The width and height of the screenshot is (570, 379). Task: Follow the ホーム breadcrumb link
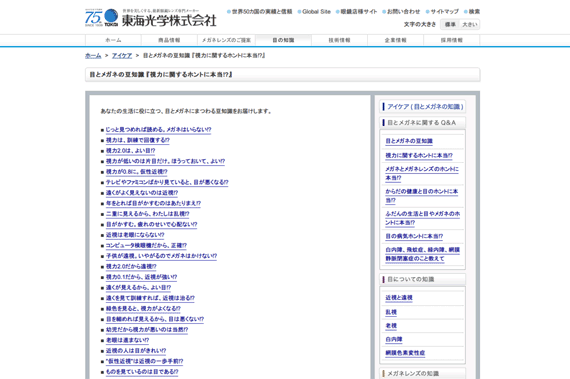[x=93, y=56]
